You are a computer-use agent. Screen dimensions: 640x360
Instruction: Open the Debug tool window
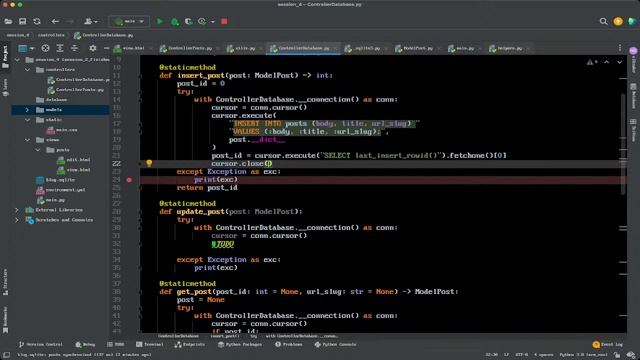(x=85, y=344)
